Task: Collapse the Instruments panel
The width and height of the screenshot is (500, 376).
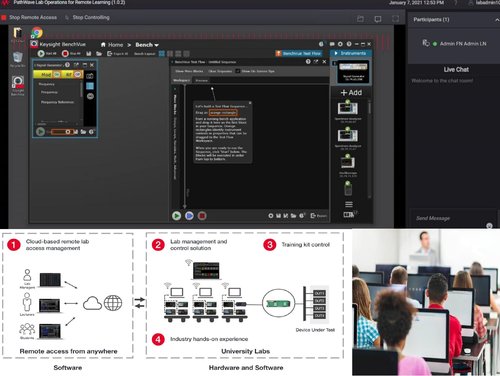Action: [351, 53]
